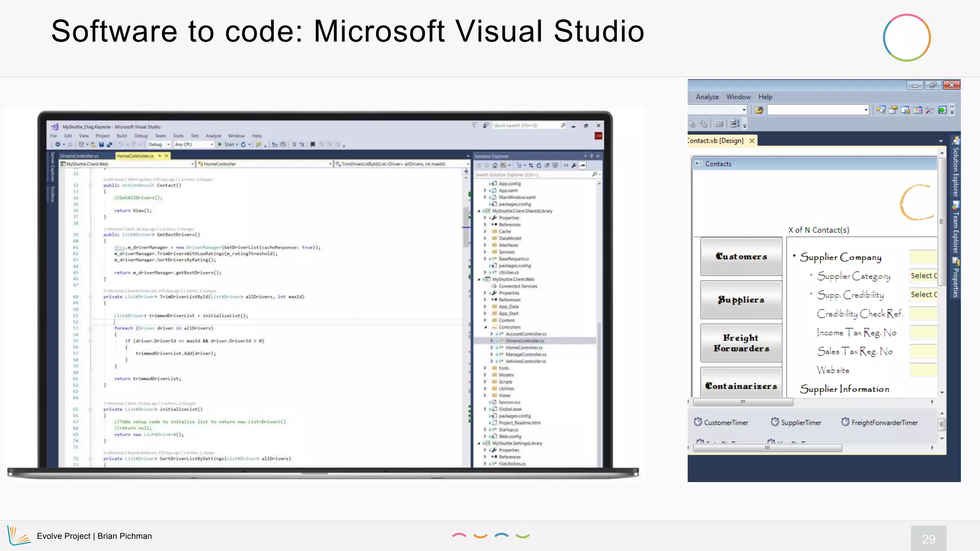Click the Containarizers button on Contacts form

(x=741, y=383)
